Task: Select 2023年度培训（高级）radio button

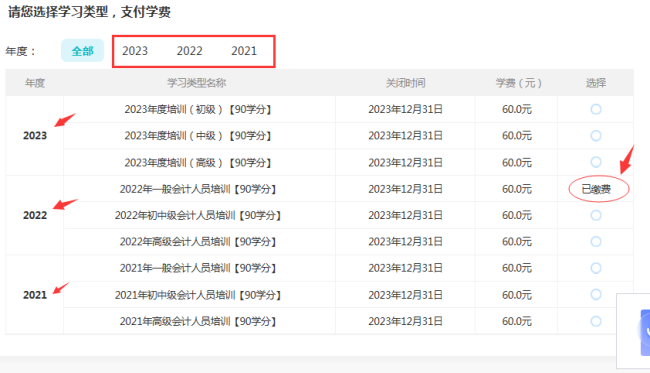Action: [x=596, y=162]
